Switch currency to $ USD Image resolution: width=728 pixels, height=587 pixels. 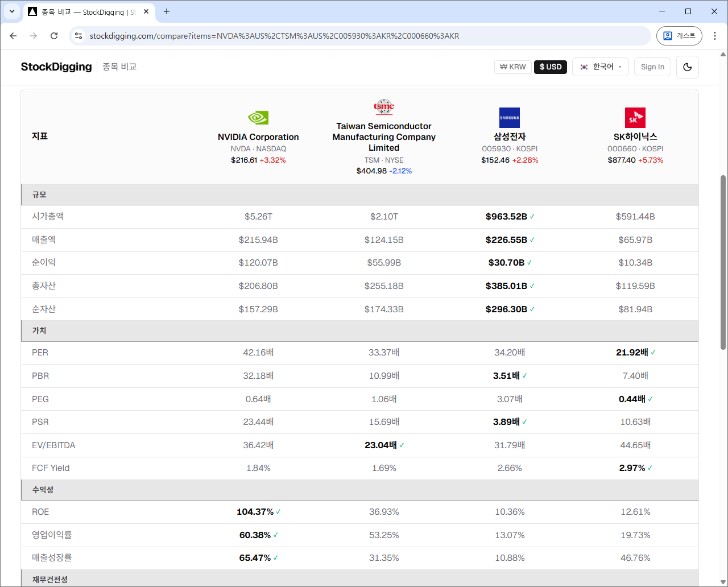(x=551, y=67)
